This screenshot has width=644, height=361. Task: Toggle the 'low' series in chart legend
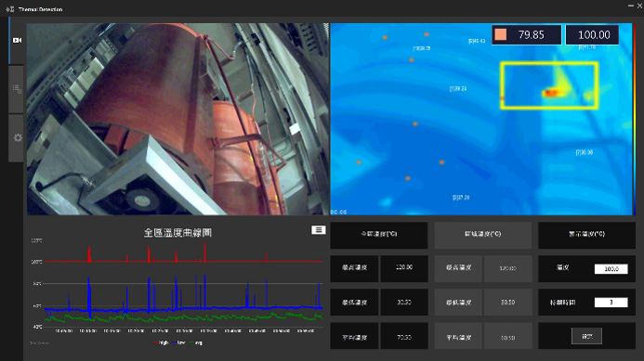[178, 342]
